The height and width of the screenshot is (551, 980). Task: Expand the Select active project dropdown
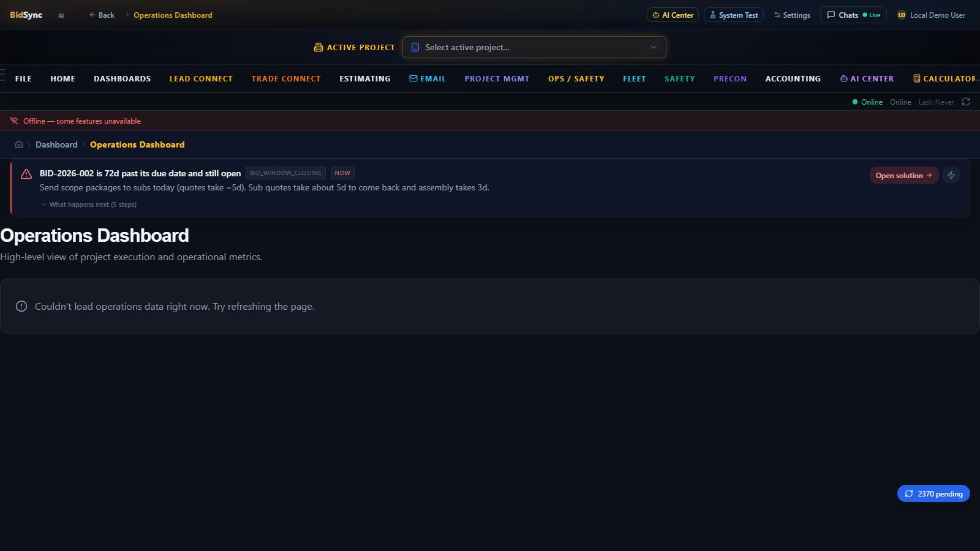534,47
